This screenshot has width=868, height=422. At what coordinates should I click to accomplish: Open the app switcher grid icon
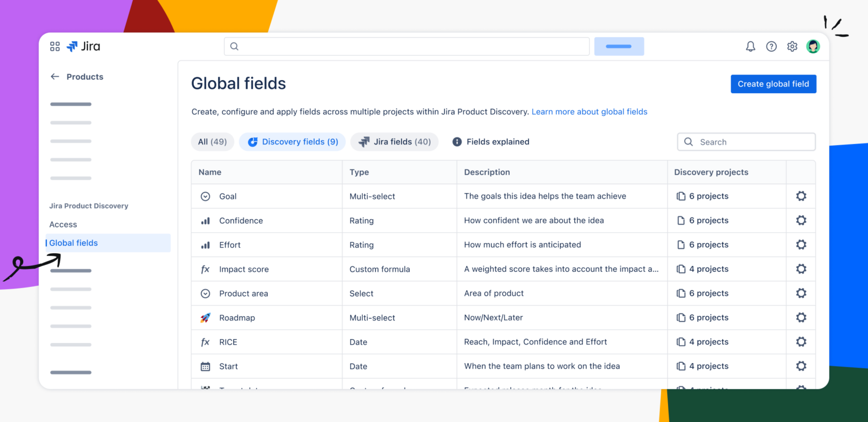[55, 46]
